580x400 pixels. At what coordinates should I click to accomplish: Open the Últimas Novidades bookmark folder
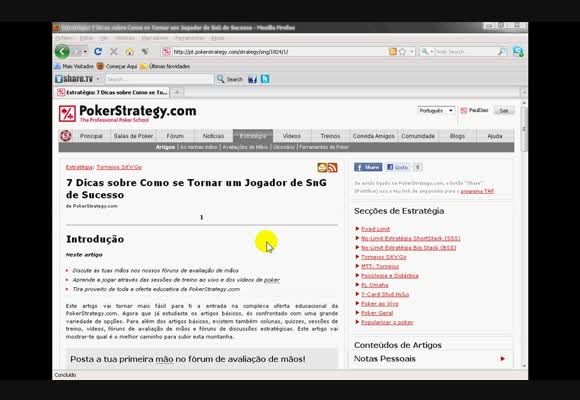tap(165, 66)
